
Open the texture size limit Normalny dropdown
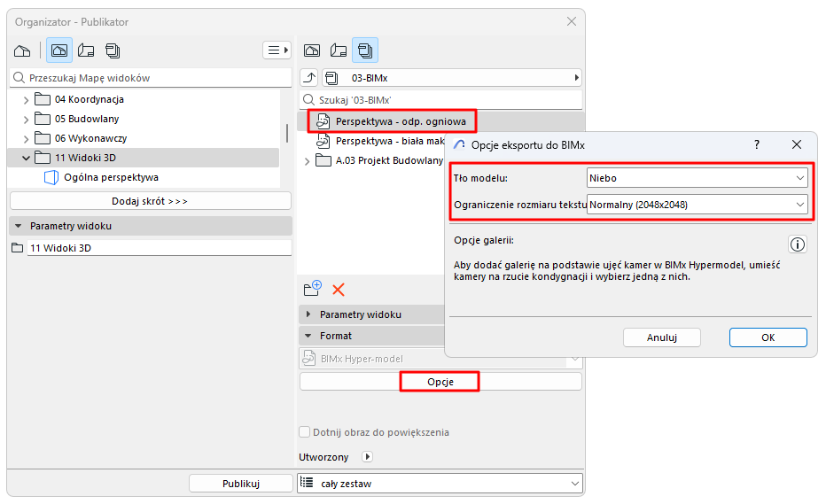tap(697, 205)
